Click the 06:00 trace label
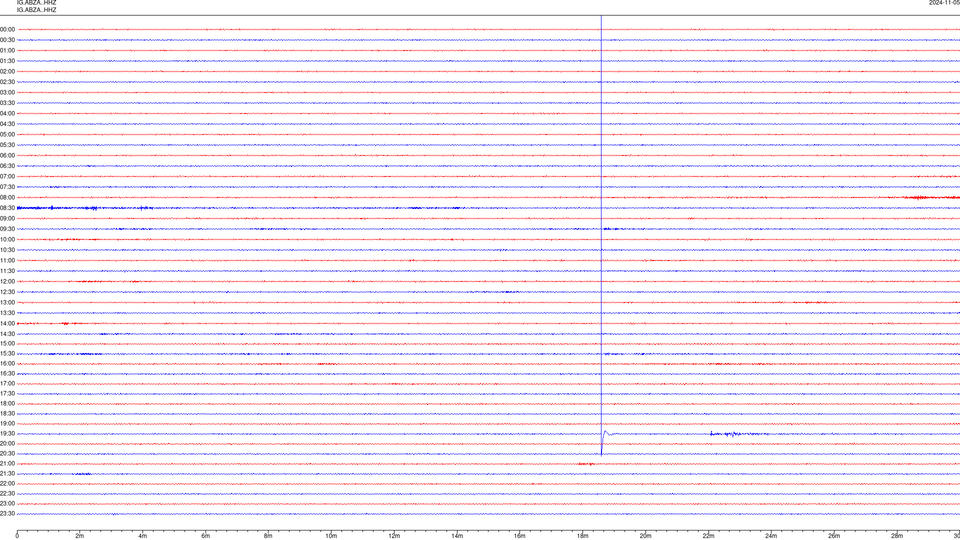Screen dimensions: 960x540 (7, 156)
